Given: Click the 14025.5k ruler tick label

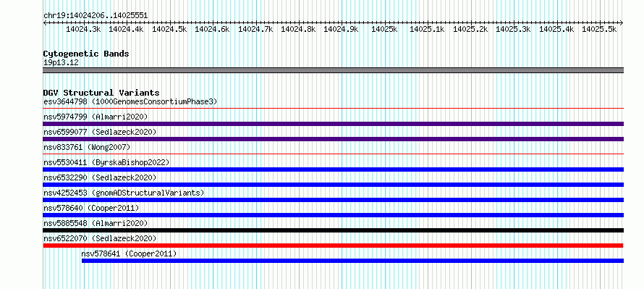Looking at the screenshot, I should [x=599, y=30].
